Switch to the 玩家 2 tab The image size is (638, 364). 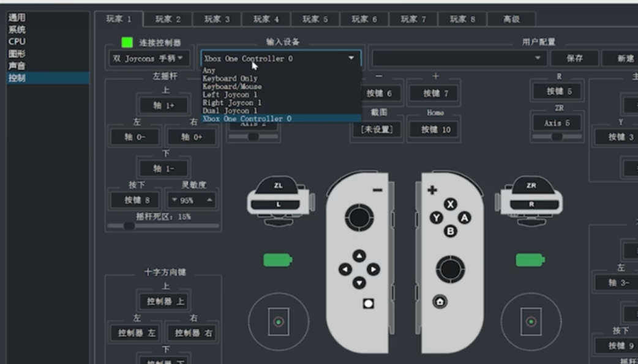(167, 18)
